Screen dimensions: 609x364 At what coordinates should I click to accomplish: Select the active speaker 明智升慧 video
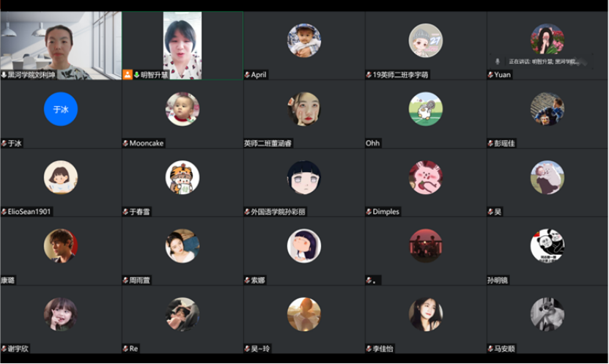tap(182, 45)
